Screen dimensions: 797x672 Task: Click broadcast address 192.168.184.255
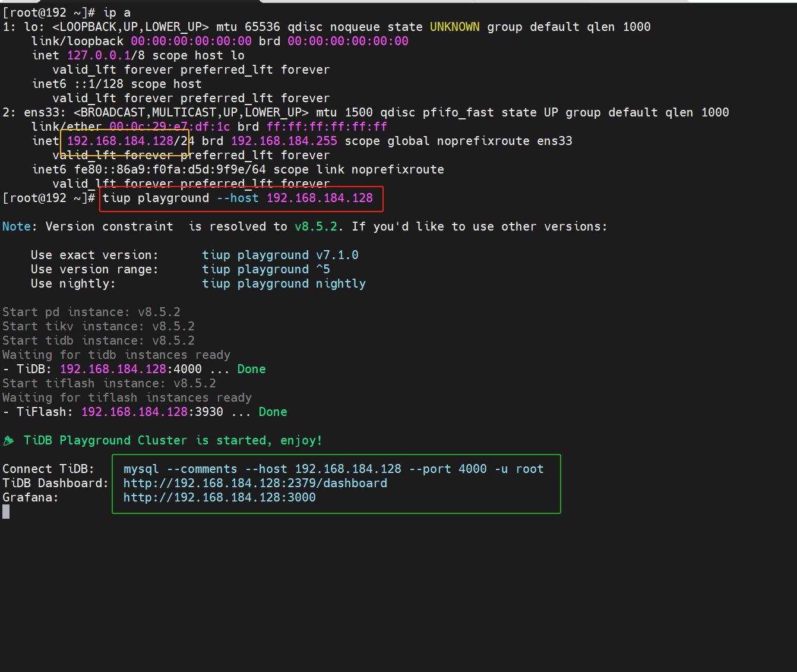click(284, 141)
